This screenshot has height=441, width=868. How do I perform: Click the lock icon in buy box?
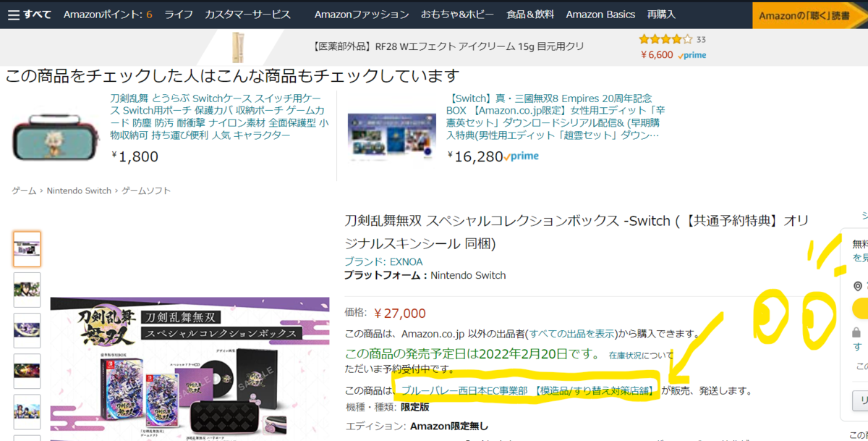[x=856, y=333]
